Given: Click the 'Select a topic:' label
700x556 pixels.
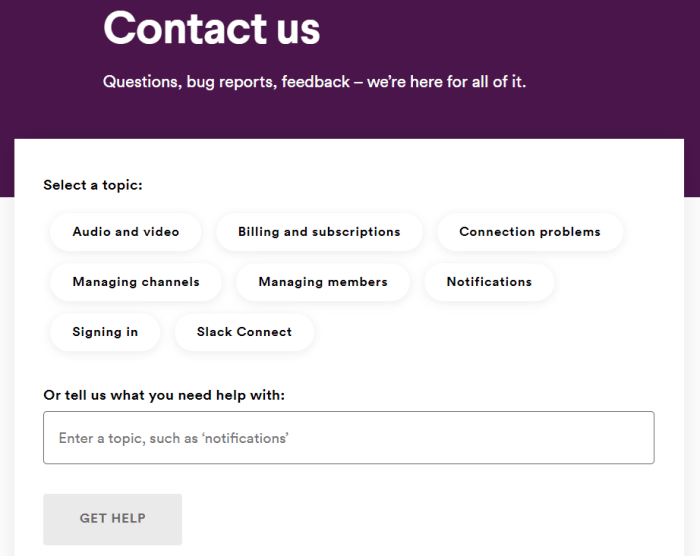Looking at the screenshot, I should click(93, 185).
